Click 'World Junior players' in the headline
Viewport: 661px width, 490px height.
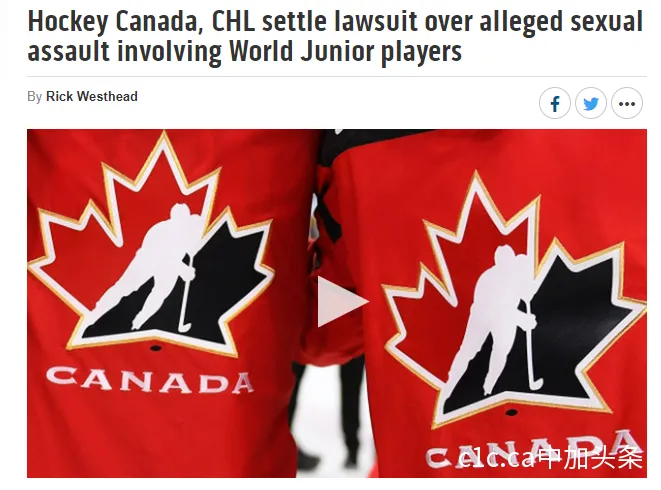point(345,51)
